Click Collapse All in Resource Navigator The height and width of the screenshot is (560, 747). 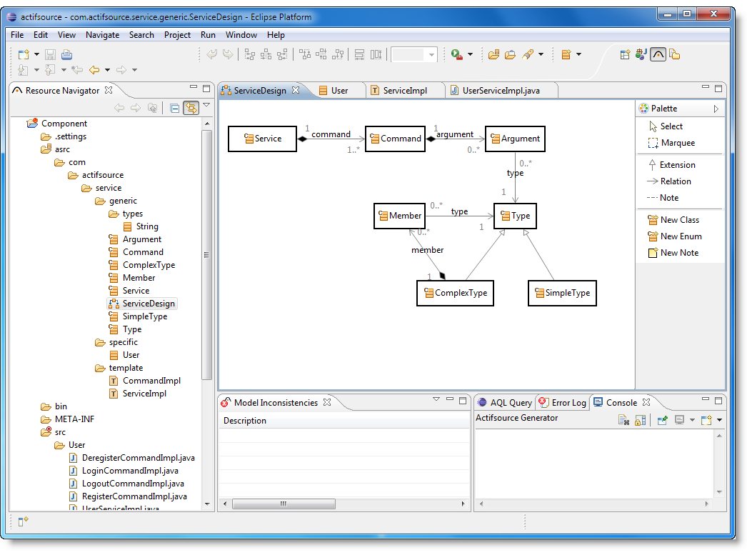pyautogui.click(x=174, y=108)
